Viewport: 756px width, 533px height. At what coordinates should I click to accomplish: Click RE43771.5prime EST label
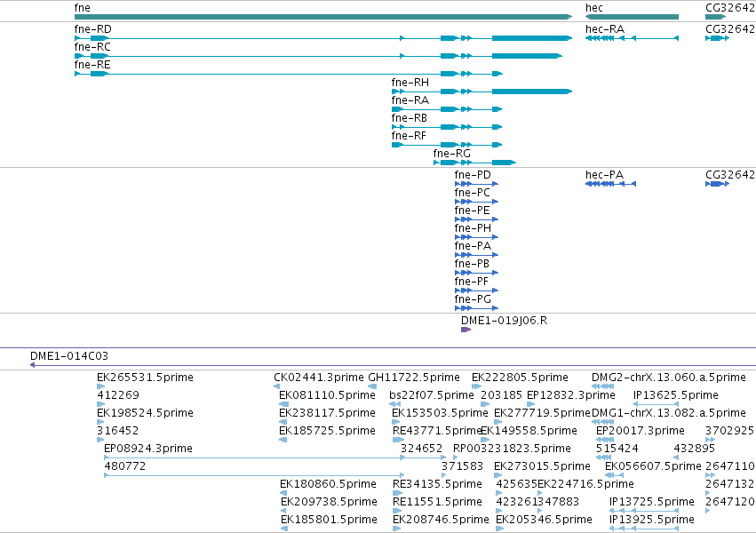(x=438, y=431)
